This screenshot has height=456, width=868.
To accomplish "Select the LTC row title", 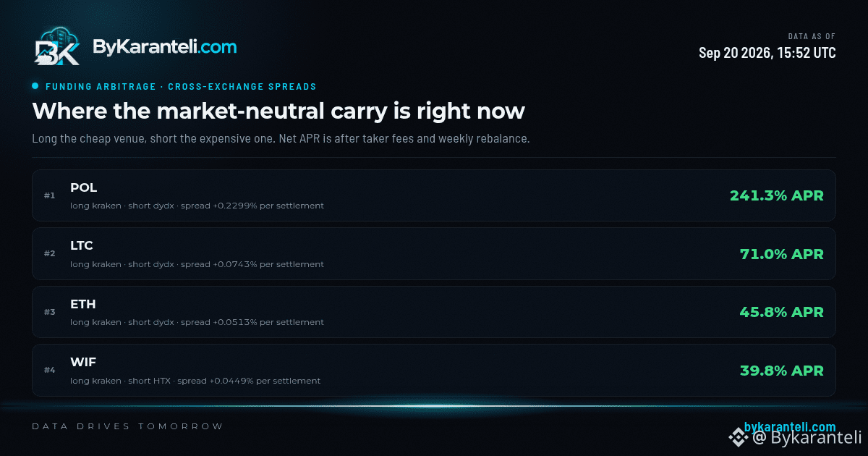I will [82, 246].
